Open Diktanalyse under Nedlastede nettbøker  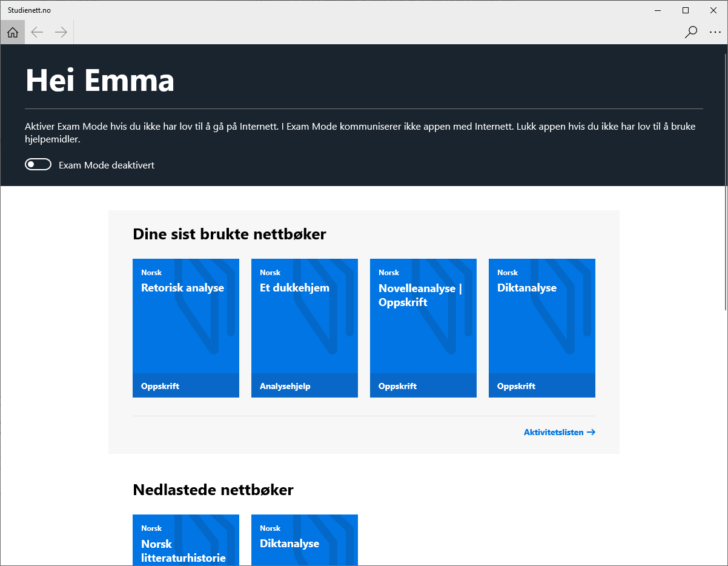tap(305, 540)
